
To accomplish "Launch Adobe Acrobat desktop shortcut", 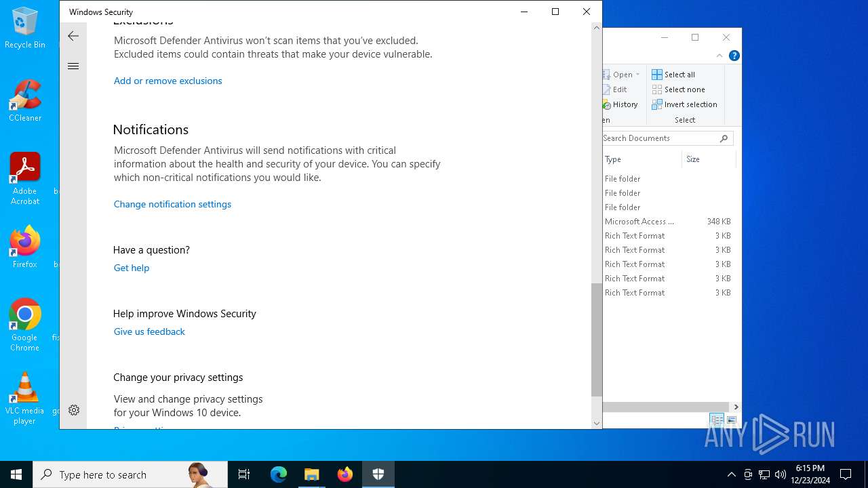I will point(25,179).
